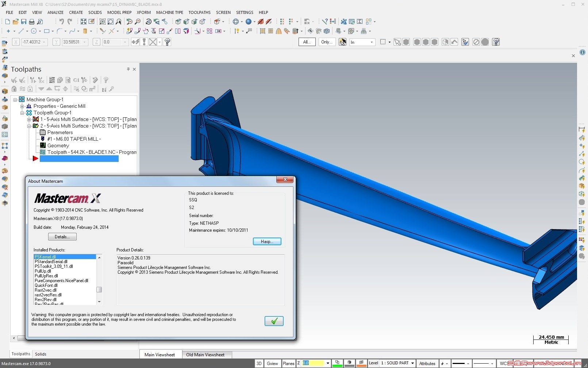Collapse operation 2 5-Axis Multi Surface
588x368 pixels.
pos(29,126)
